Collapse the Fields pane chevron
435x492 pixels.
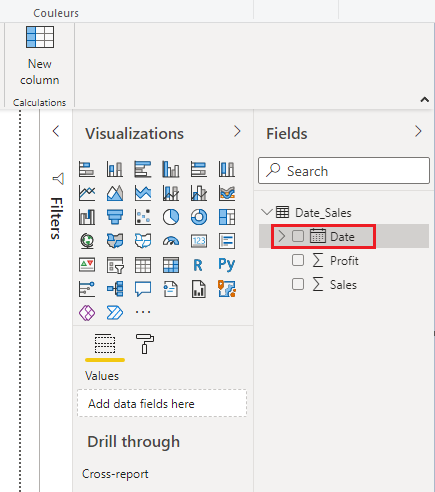(x=418, y=131)
